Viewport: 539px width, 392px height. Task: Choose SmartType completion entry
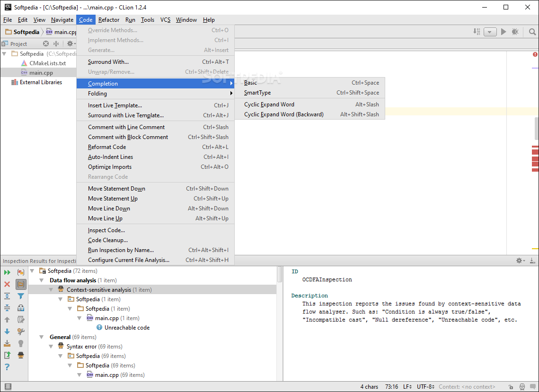[309, 93]
